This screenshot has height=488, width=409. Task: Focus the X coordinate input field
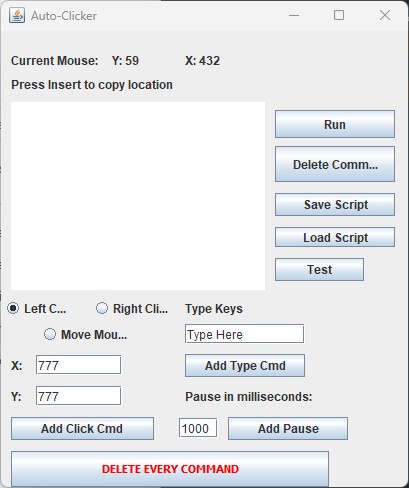coord(78,365)
